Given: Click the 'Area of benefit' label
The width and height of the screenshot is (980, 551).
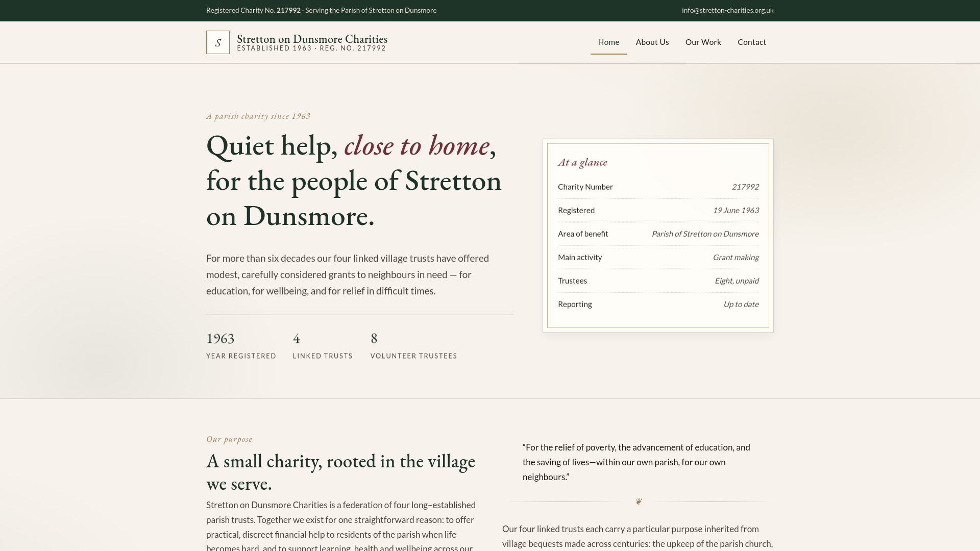Looking at the screenshot, I should coord(583,234).
